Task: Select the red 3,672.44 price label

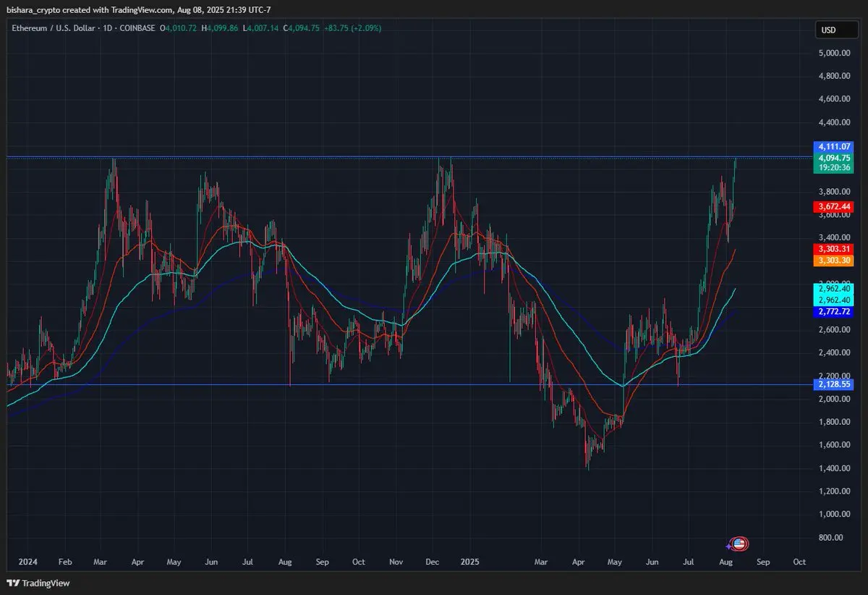Action: pos(834,206)
